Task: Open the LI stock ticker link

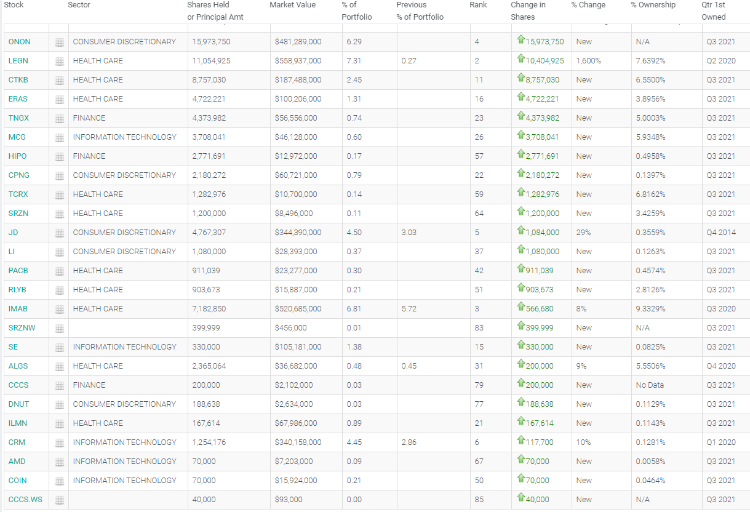Action: pyautogui.click(x=11, y=251)
